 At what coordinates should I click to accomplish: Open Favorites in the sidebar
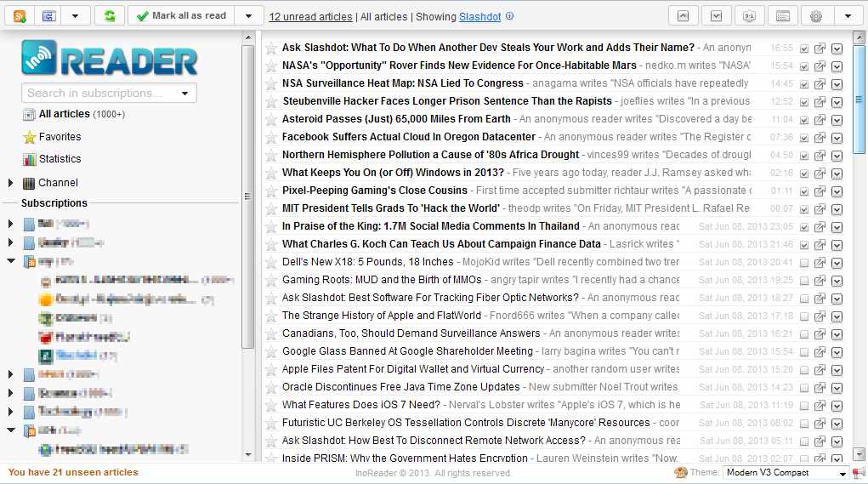60,137
